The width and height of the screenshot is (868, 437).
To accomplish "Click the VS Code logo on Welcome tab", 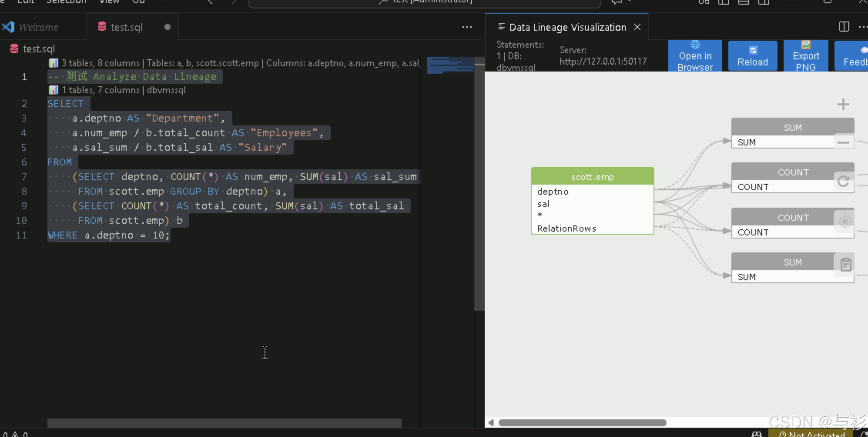I will [x=8, y=27].
